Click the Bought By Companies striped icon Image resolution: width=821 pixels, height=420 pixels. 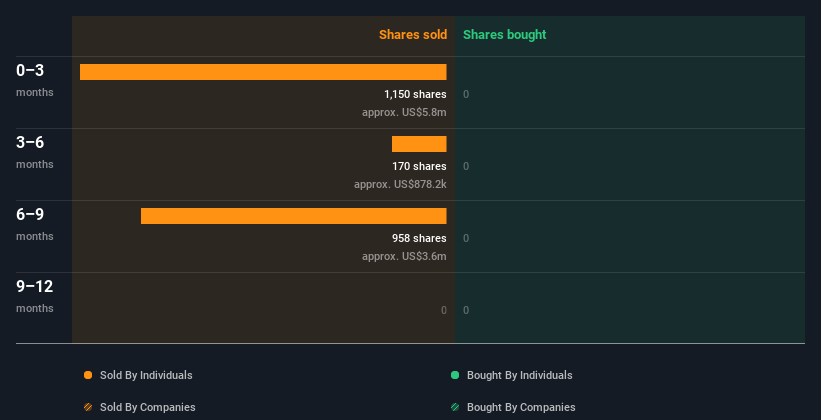coord(455,407)
